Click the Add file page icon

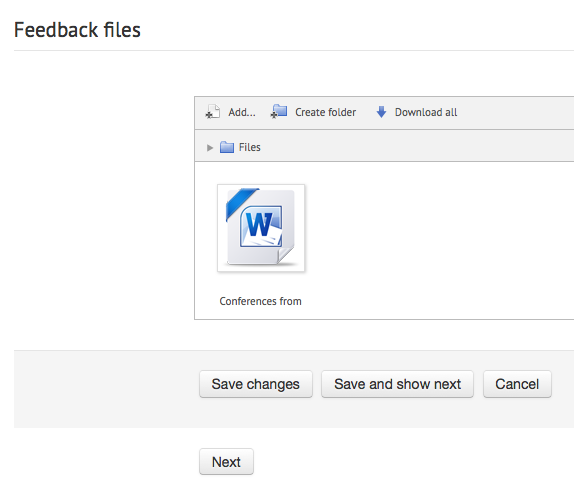(x=213, y=112)
